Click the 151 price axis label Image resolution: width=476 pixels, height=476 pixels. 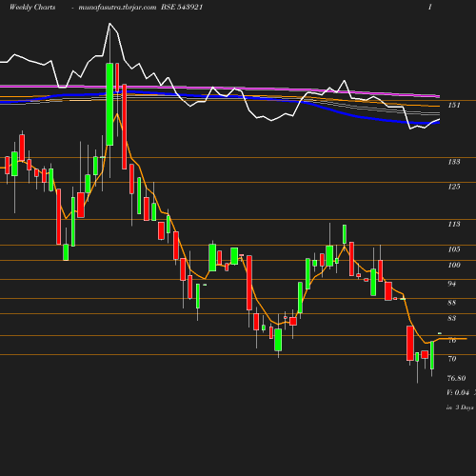[x=454, y=105]
